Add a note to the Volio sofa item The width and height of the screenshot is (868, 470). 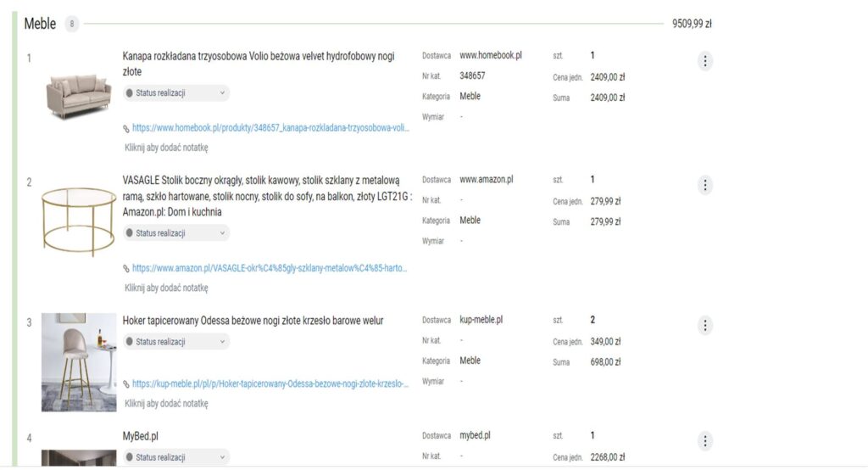point(166,148)
